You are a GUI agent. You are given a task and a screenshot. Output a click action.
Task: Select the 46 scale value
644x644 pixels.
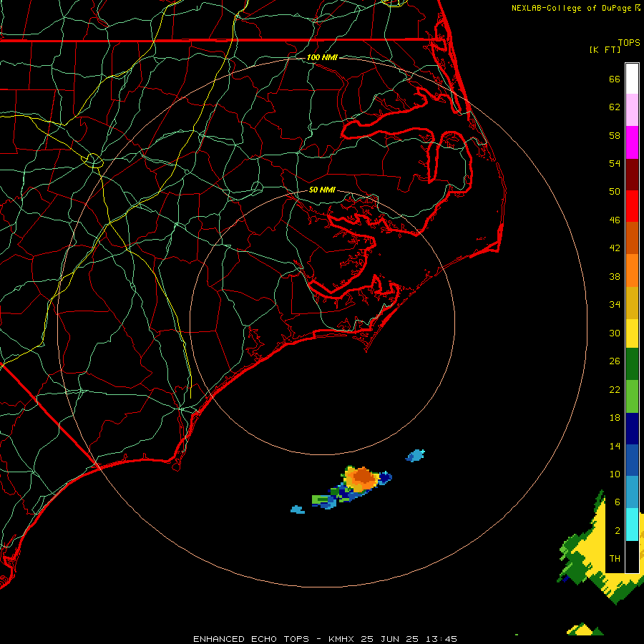(x=615, y=220)
